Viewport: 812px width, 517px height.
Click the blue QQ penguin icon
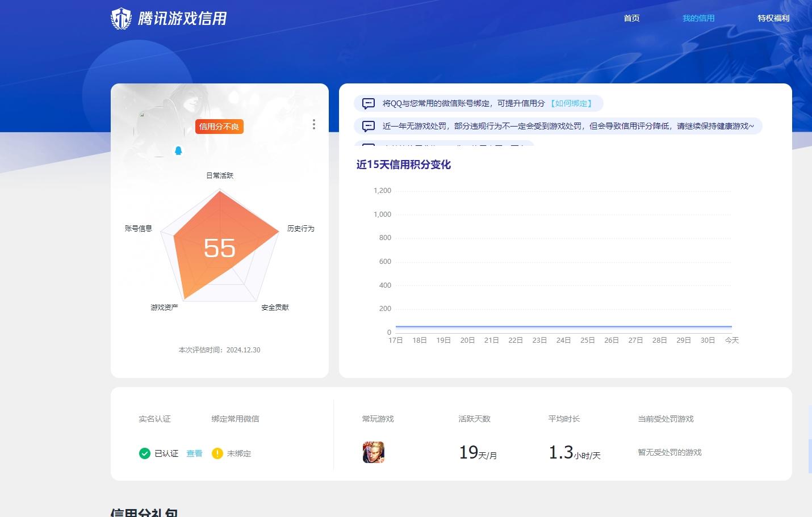(178, 150)
